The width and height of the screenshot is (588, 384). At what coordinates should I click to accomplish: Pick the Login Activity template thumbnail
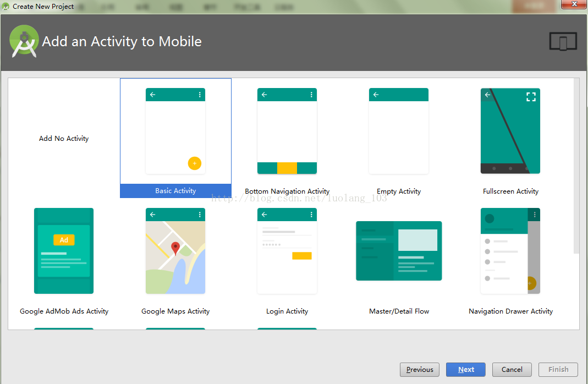(x=287, y=251)
